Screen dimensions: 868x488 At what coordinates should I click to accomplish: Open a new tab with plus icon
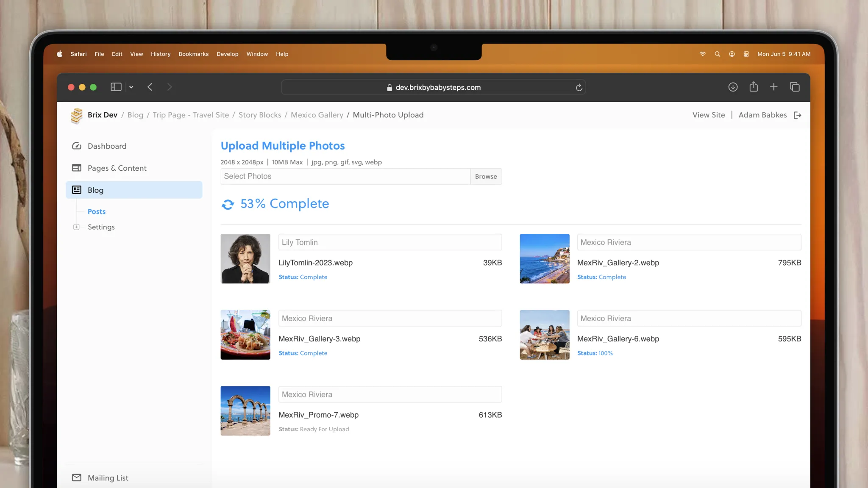pos(774,87)
